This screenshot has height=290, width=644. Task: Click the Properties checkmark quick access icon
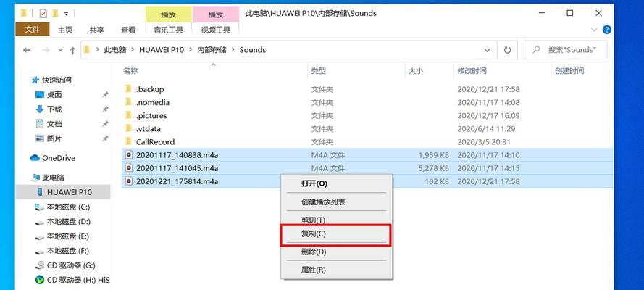(x=43, y=13)
